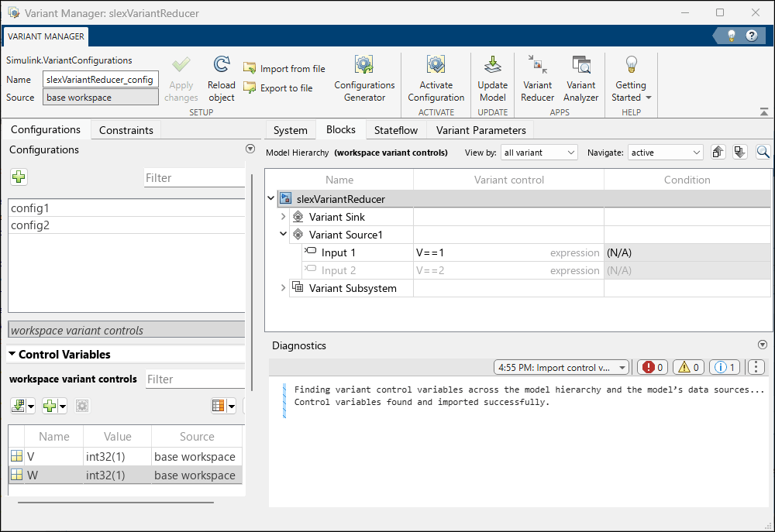Click Variant Subsystem block icon
This screenshot has width=775, height=532.
298,287
